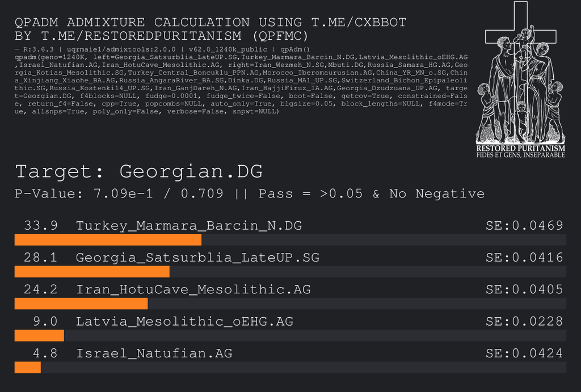Viewport: 581px width, 392px height.
Task: Click the short orange Israel_Natufian bar
Action: point(27,368)
